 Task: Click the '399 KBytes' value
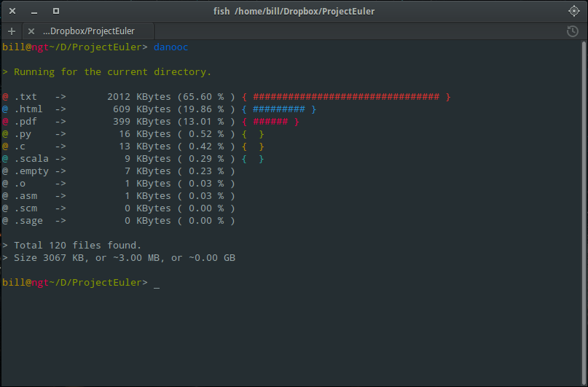(142, 122)
